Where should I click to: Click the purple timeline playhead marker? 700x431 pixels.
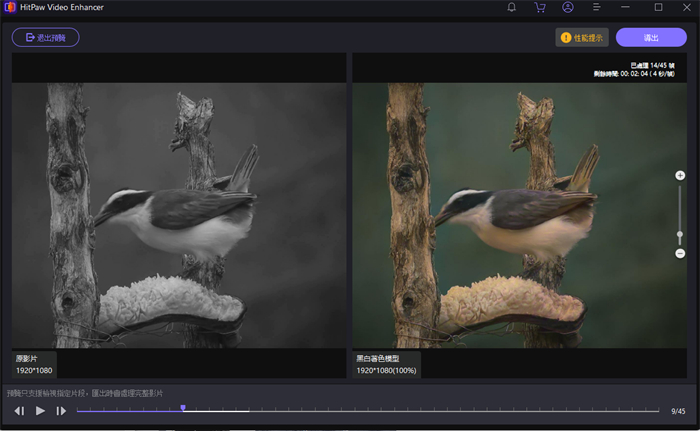(183, 408)
